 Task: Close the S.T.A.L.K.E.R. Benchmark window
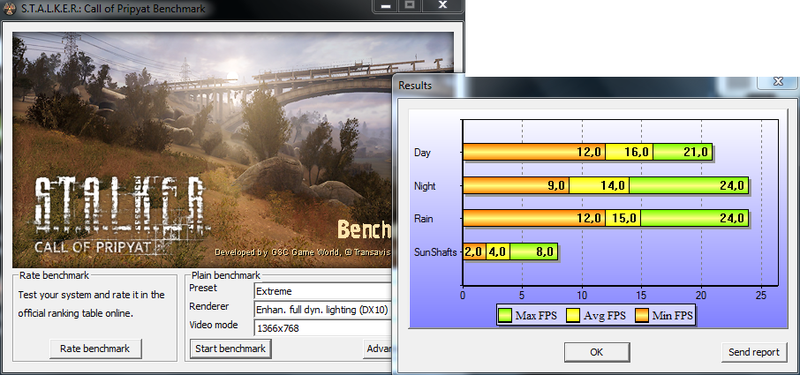pyautogui.click(x=443, y=6)
